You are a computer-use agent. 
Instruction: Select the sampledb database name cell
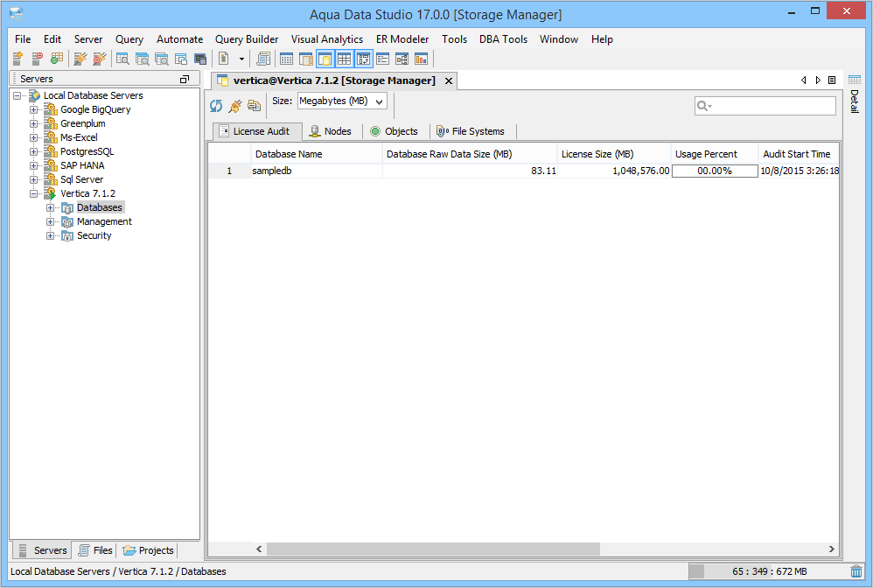[x=317, y=171]
